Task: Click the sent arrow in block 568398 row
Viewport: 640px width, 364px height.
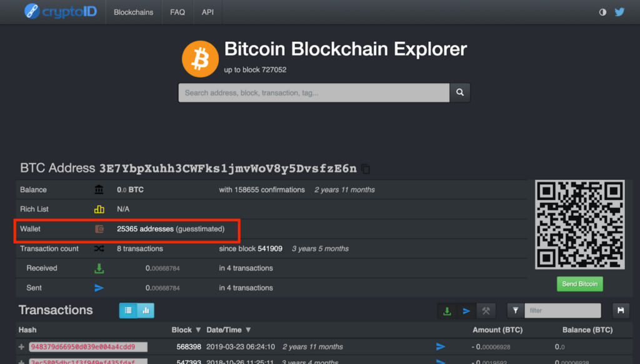Action: [x=441, y=347]
